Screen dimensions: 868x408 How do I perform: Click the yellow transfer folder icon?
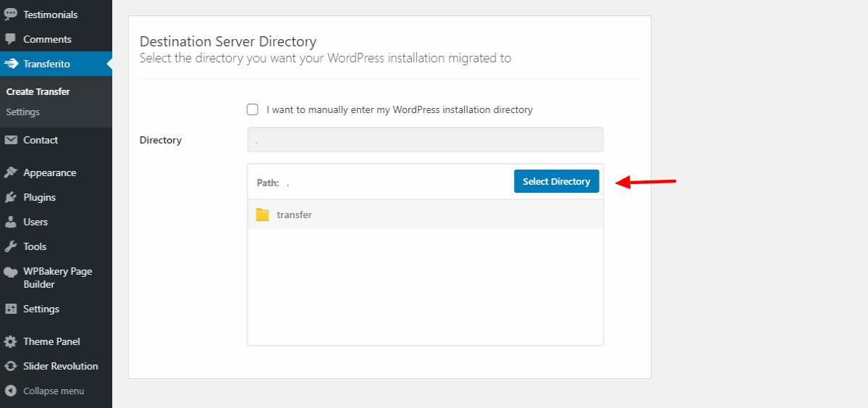pyautogui.click(x=262, y=215)
